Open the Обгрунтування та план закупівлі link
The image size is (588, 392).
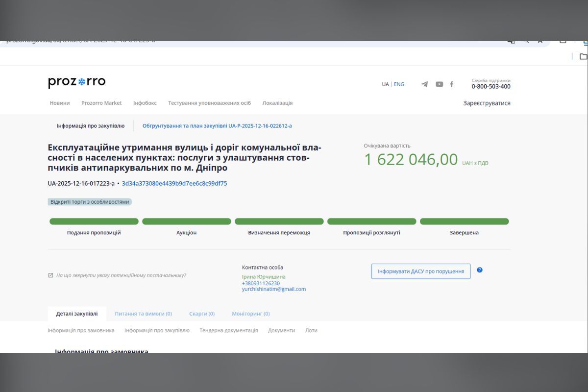pos(217,125)
